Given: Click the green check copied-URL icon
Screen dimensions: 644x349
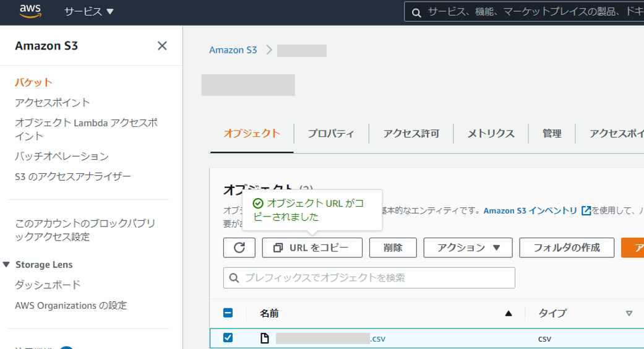Looking at the screenshot, I should point(257,203).
